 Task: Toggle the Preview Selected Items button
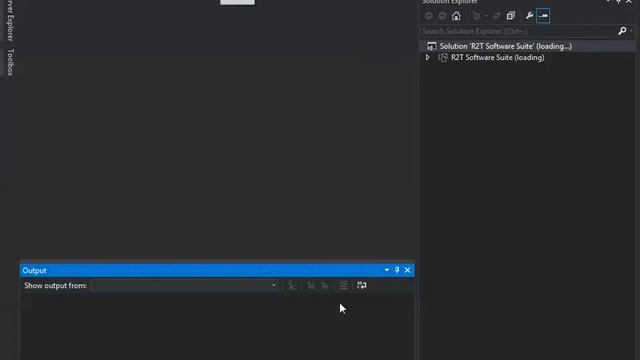pos(543,16)
